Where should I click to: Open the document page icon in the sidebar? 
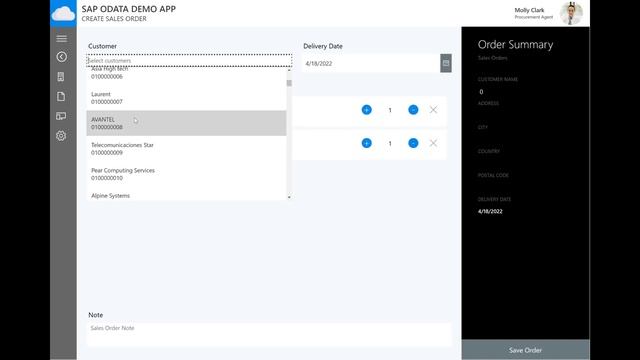tap(61, 96)
